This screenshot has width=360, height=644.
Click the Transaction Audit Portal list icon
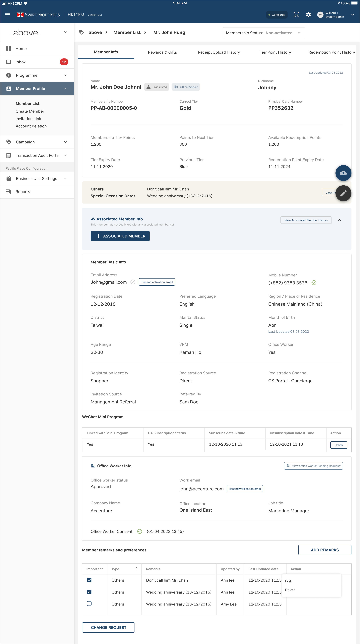coord(9,156)
